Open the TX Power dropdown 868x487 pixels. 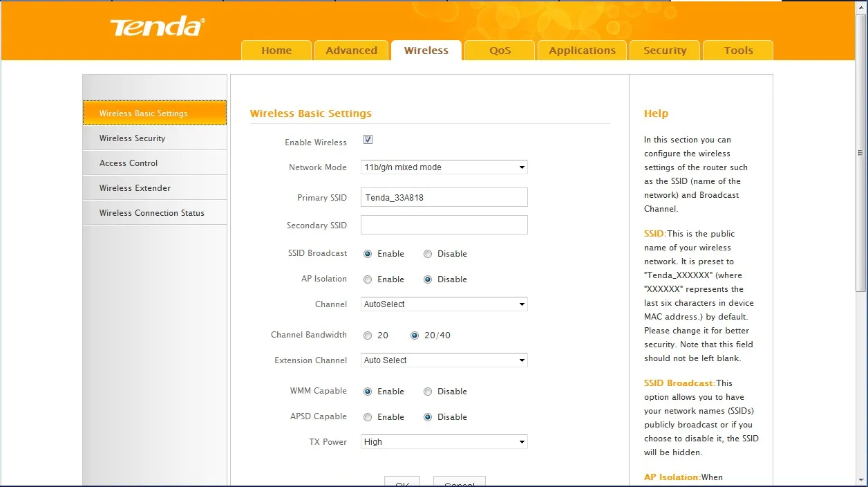(444, 441)
